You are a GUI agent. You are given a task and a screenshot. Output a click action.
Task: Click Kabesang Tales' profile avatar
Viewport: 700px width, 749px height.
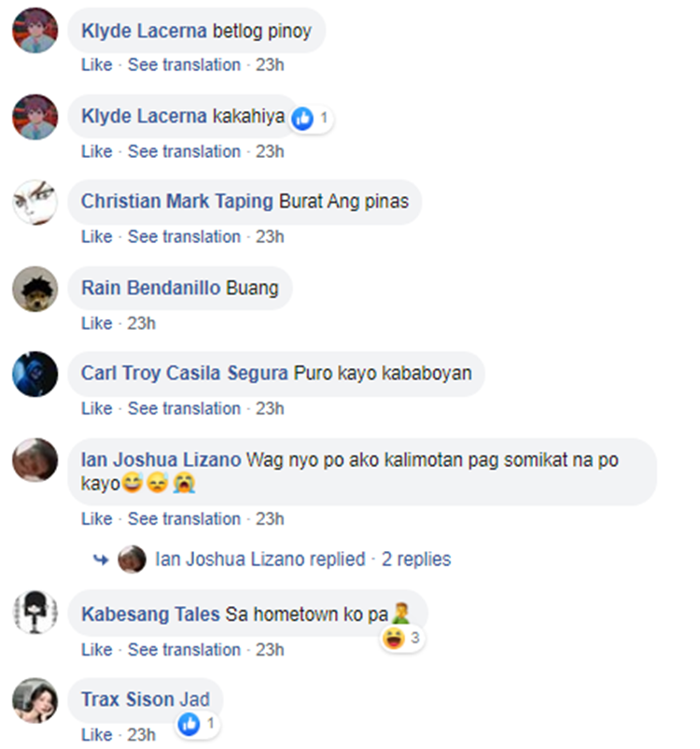tap(35, 613)
